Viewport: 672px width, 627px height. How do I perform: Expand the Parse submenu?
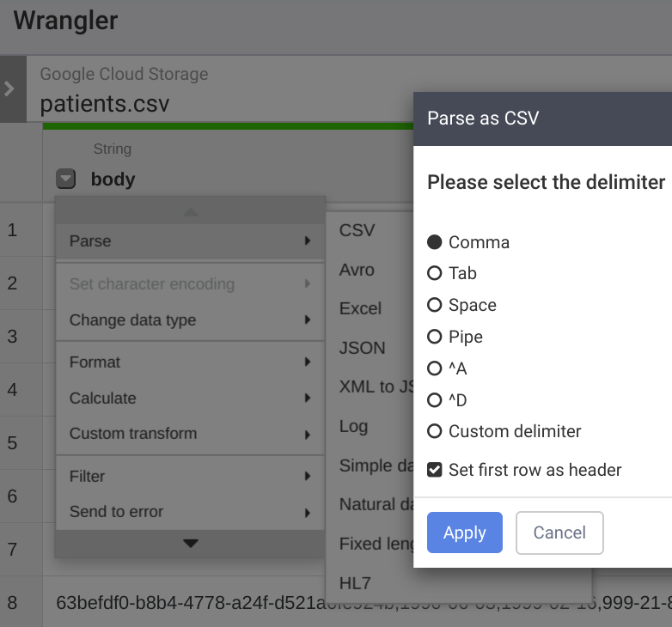tap(189, 241)
